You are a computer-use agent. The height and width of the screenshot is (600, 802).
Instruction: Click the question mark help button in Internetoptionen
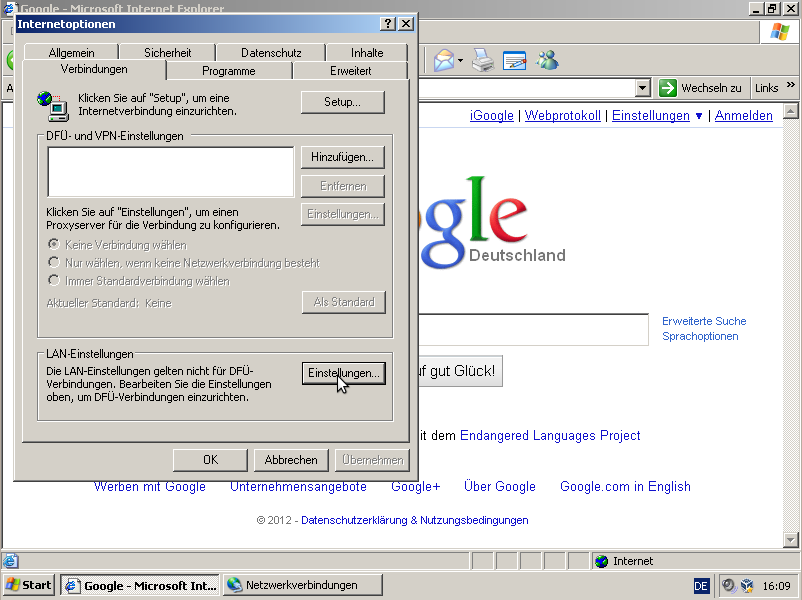388,24
